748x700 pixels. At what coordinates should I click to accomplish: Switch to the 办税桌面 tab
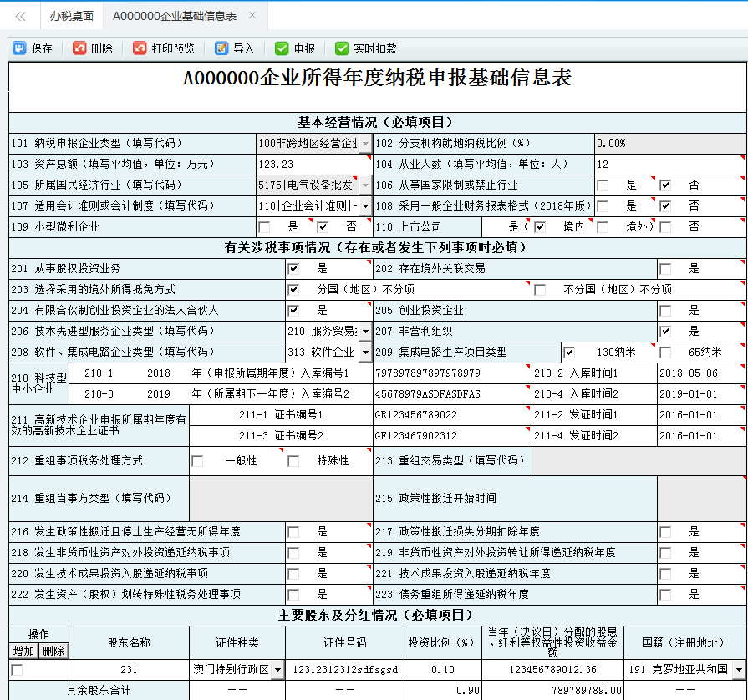click(x=71, y=15)
